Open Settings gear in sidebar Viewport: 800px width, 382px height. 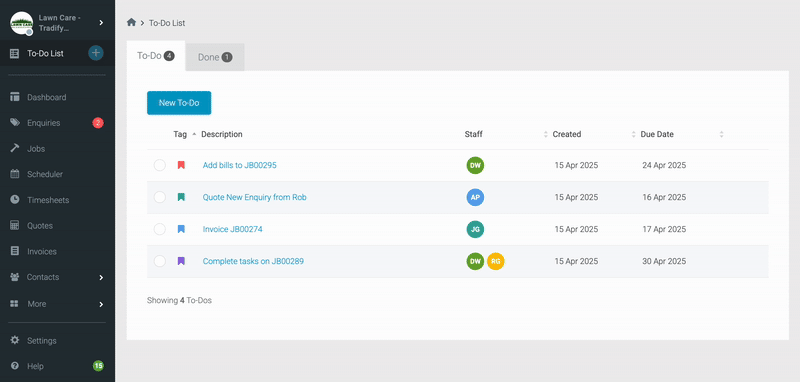point(15,340)
